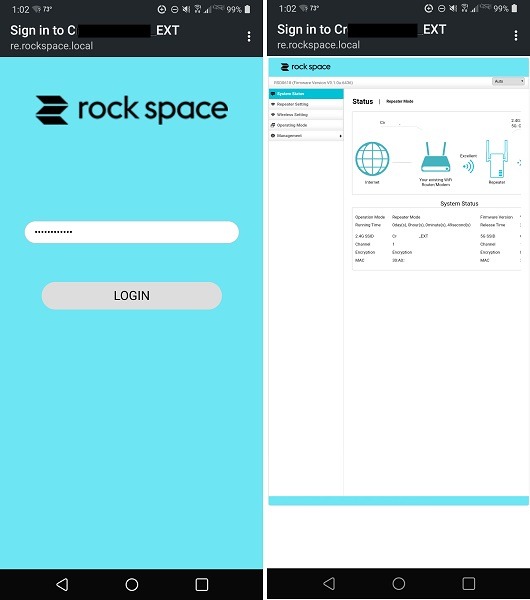Open Management in the sidebar
The image size is (530, 600).
(306, 136)
